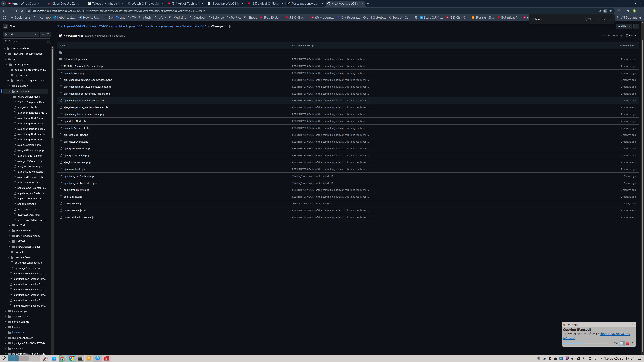Jump to next find match arrow
644x362 pixels.
click(x=604, y=19)
